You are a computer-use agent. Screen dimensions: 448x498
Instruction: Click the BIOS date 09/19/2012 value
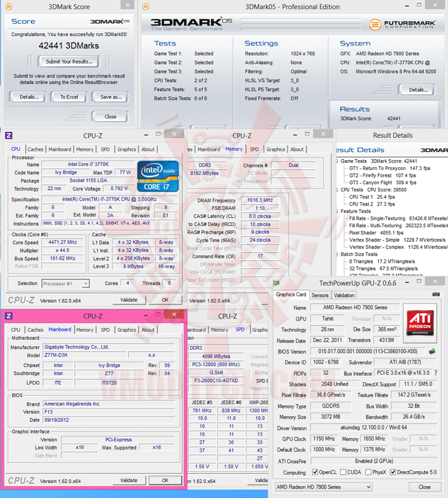coord(109,420)
